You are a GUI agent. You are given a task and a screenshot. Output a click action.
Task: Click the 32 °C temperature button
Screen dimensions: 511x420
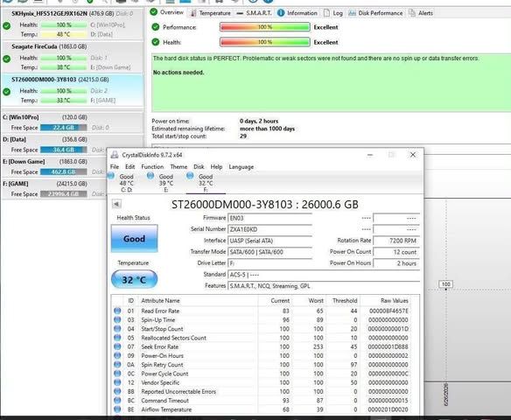click(134, 280)
